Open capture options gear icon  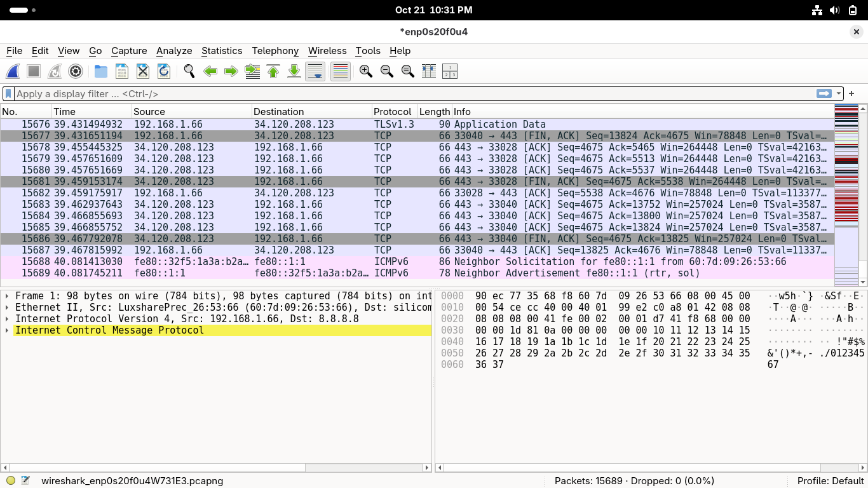[76, 72]
